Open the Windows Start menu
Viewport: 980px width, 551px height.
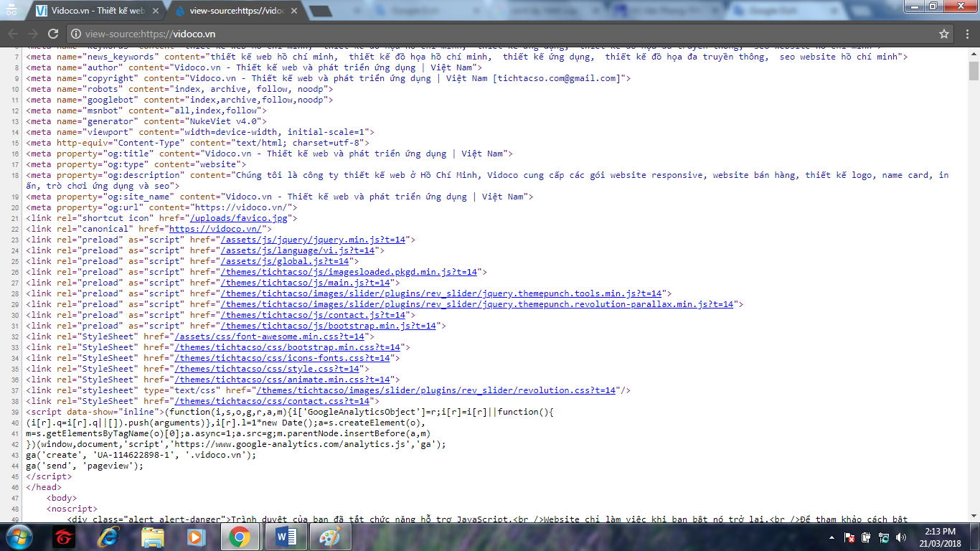[19, 537]
